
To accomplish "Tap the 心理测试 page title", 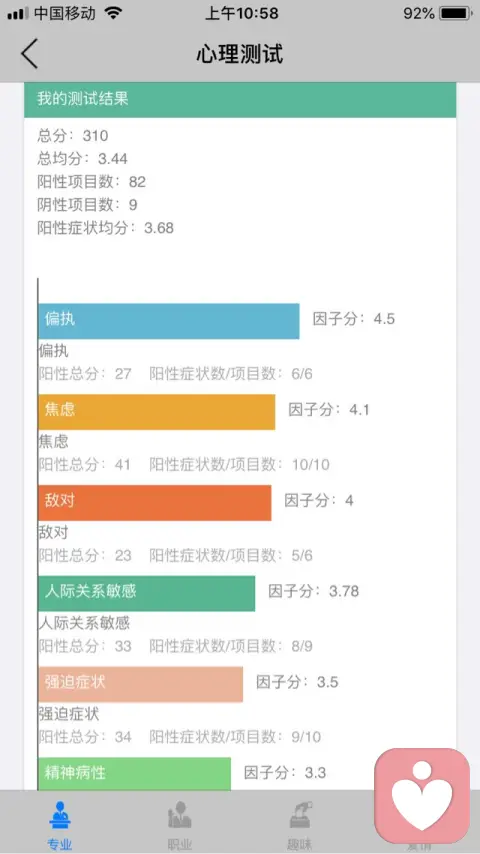I will [240, 54].
